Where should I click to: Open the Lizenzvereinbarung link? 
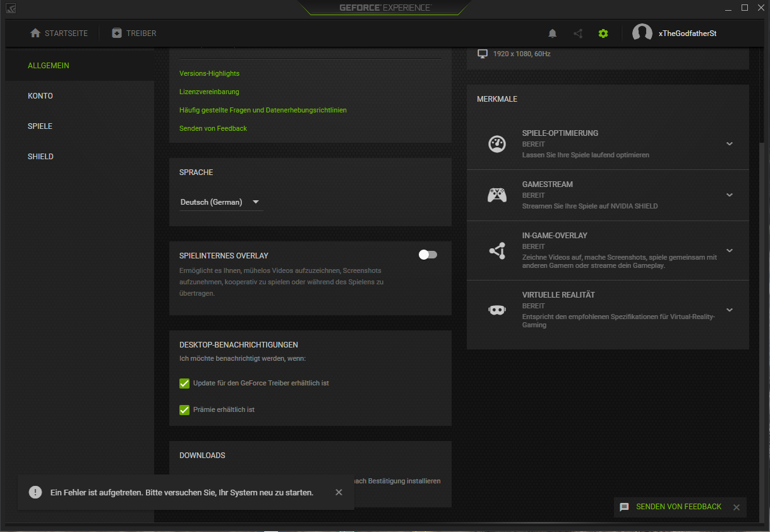click(209, 92)
